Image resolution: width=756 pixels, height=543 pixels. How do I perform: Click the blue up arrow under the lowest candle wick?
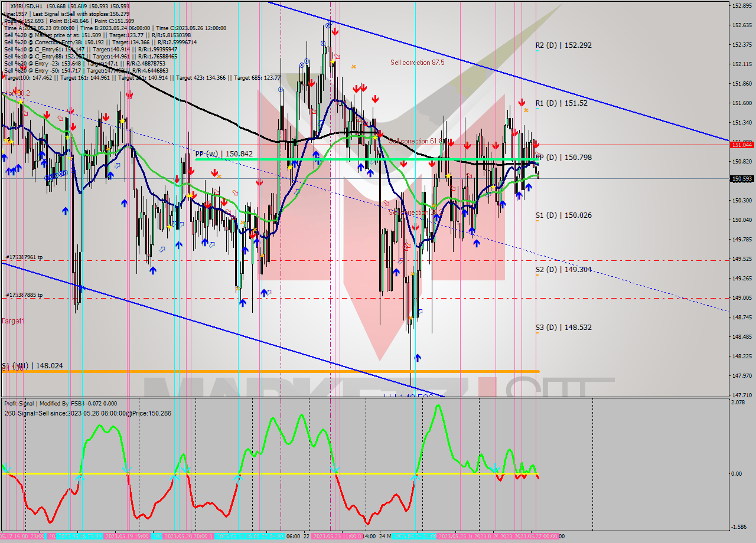[x=418, y=358]
